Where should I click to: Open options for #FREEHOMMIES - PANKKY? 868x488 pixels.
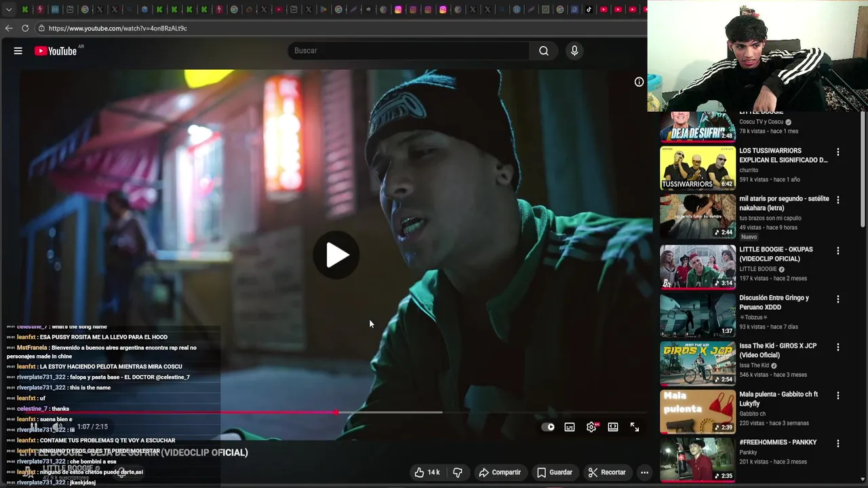pos(838,443)
